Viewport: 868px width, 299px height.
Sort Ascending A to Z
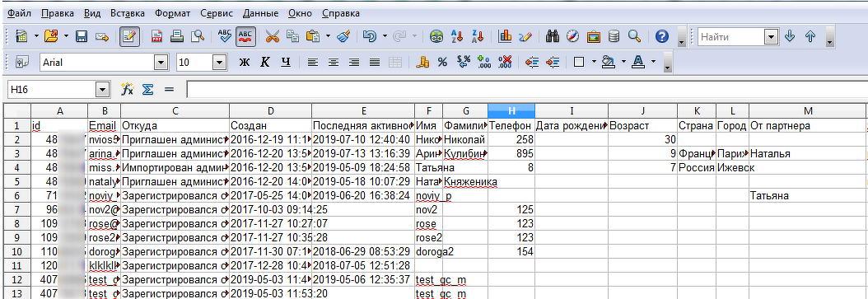[x=457, y=36]
